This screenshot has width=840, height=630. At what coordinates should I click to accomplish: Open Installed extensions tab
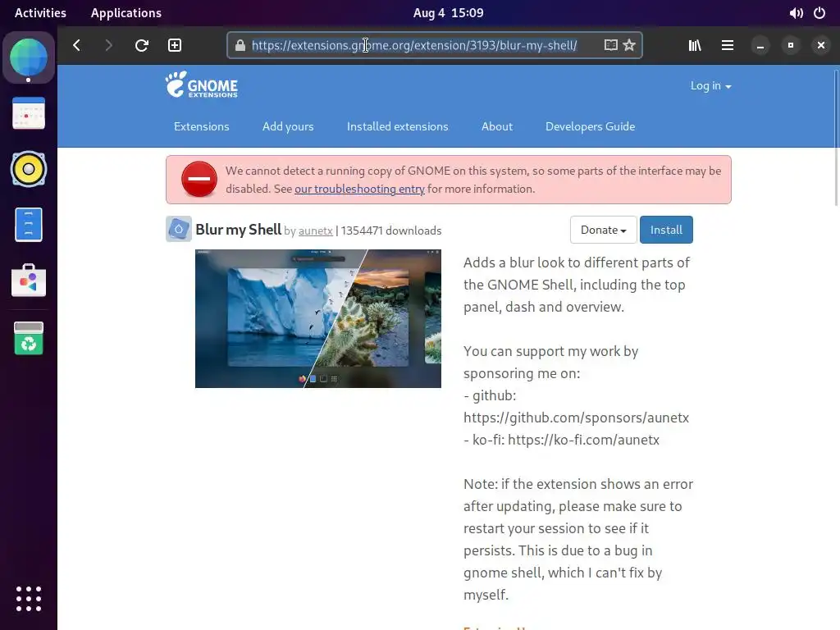[398, 126]
